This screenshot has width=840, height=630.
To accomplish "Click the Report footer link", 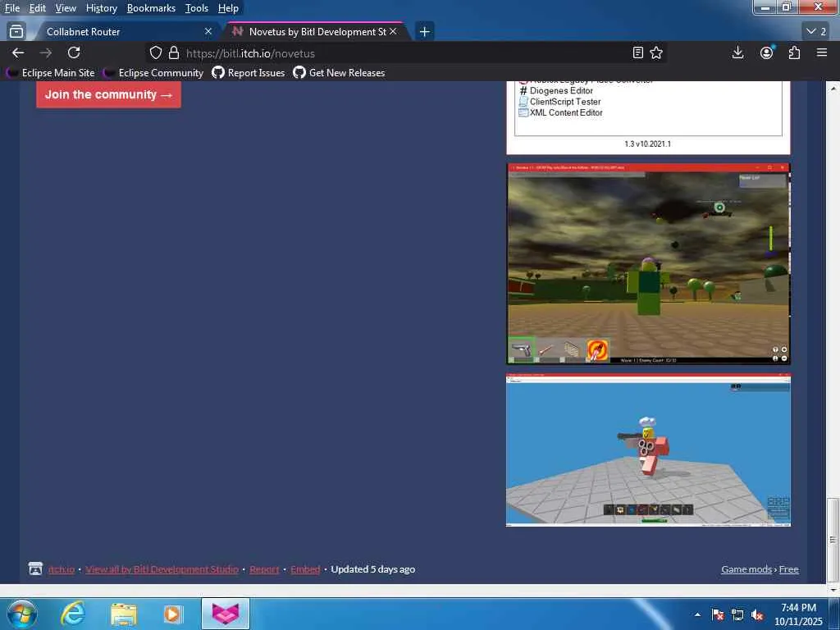I will coord(264,569).
